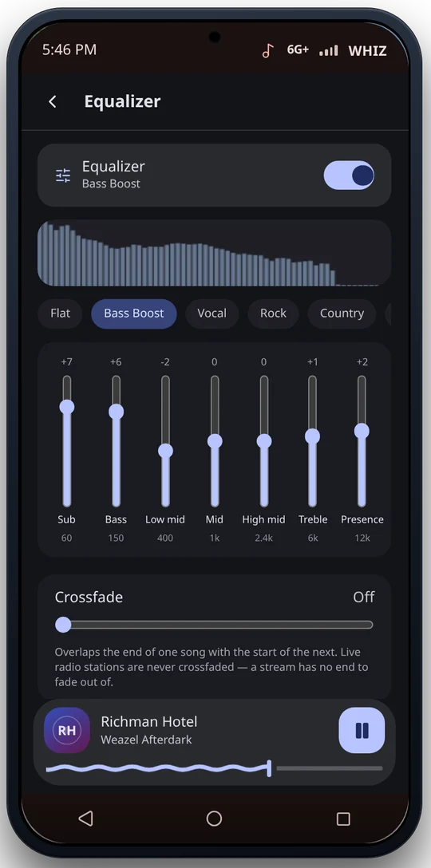Click the -2 gain value above Low mid
Image resolution: width=431 pixels, height=868 pixels.
point(165,362)
